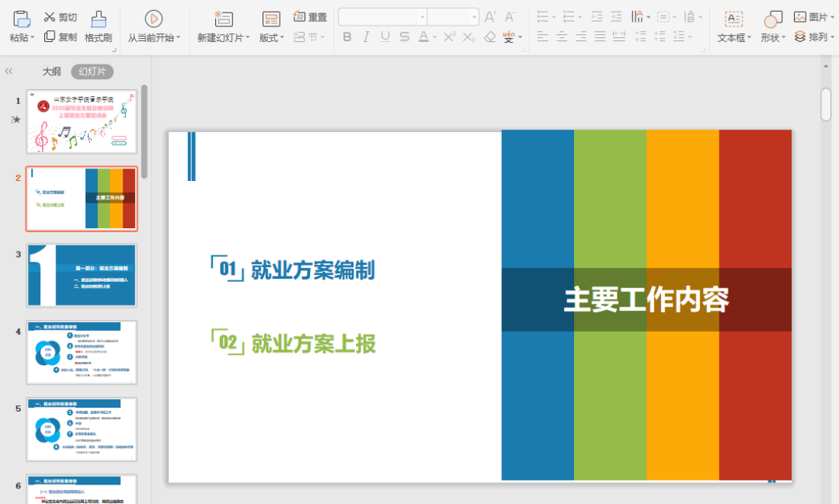Screen dimensions: 839x504
Task: Click the eraser Clear Formatting icon
Action: click(x=489, y=36)
